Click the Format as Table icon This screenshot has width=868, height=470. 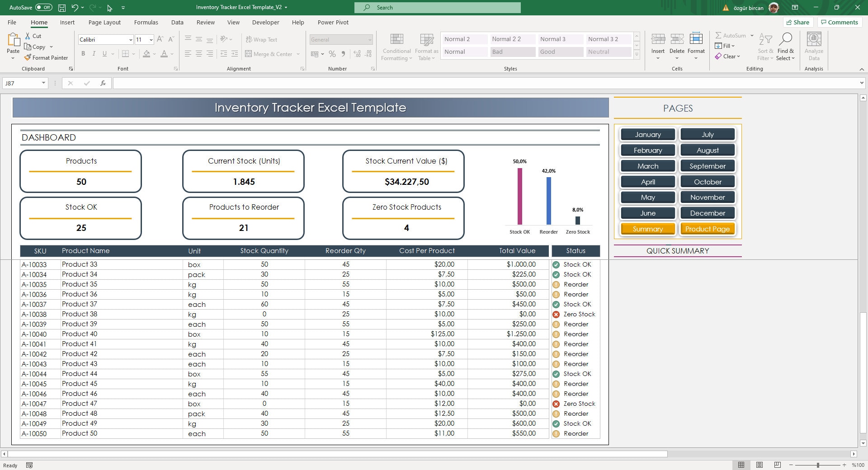(425, 47)
